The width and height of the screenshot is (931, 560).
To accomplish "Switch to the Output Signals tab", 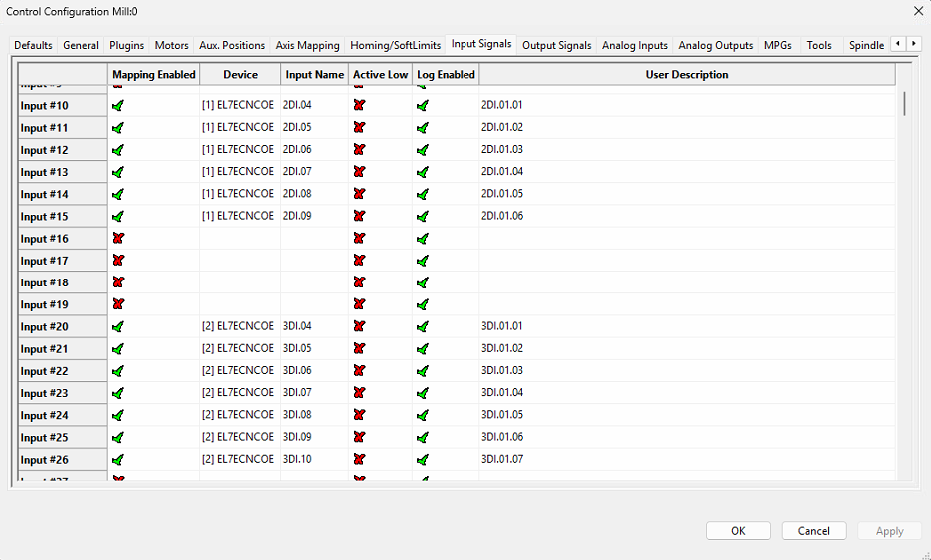I will (x=556, y=45).
